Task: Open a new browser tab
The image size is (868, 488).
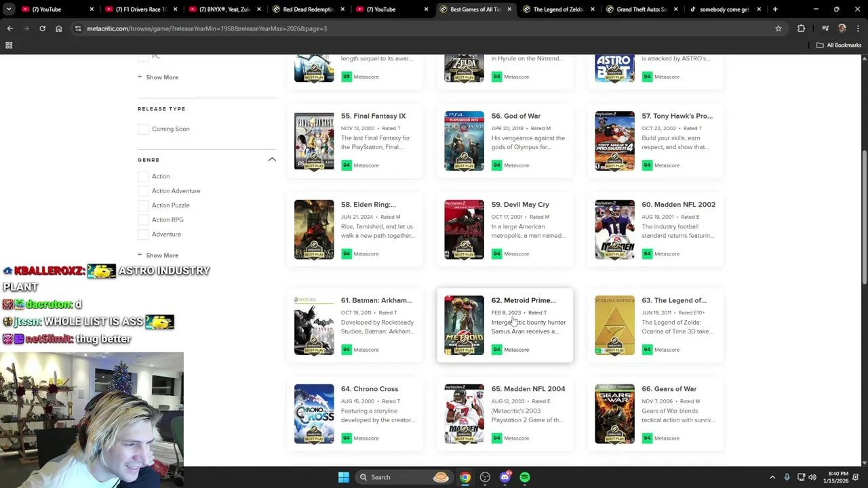Action: click(x=775, y=9)
